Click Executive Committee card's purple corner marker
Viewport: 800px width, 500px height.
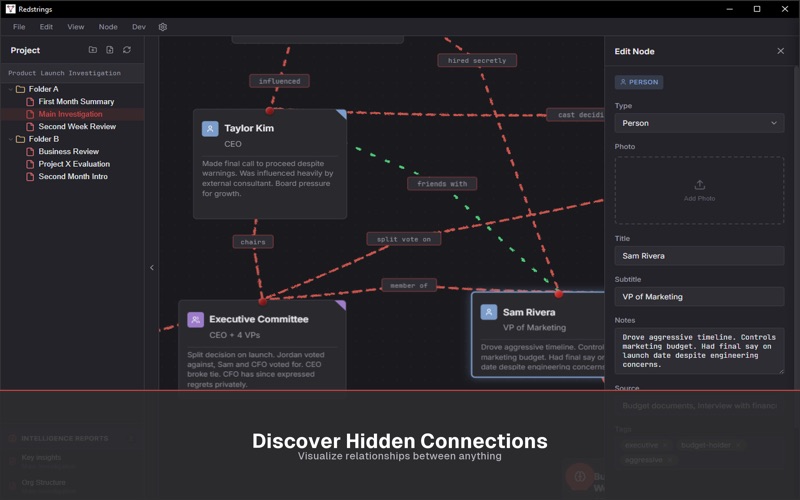click(x=341, y=305)
